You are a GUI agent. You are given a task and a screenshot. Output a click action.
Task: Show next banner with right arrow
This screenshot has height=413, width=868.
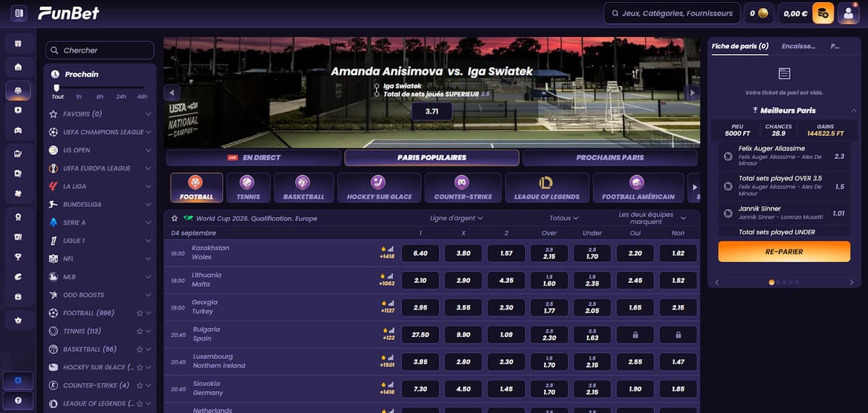[692, 93]
